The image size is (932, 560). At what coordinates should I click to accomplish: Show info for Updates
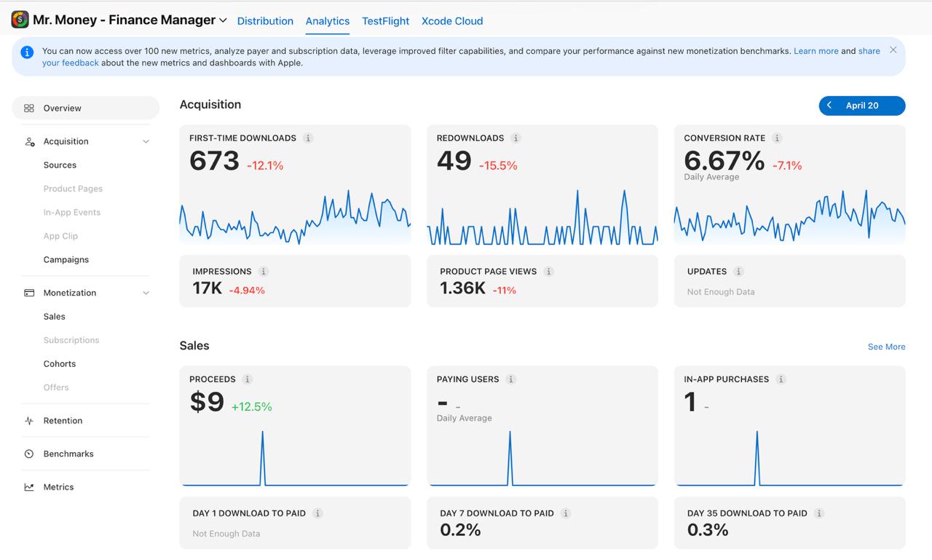(x=738, y=272)
